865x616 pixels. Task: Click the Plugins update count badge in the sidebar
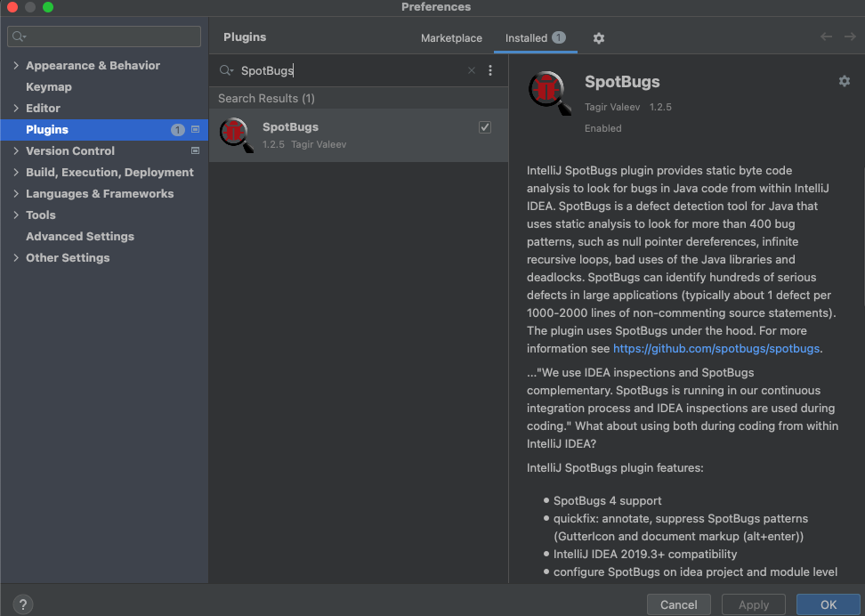pyautogui.click(x=177, y=130)
